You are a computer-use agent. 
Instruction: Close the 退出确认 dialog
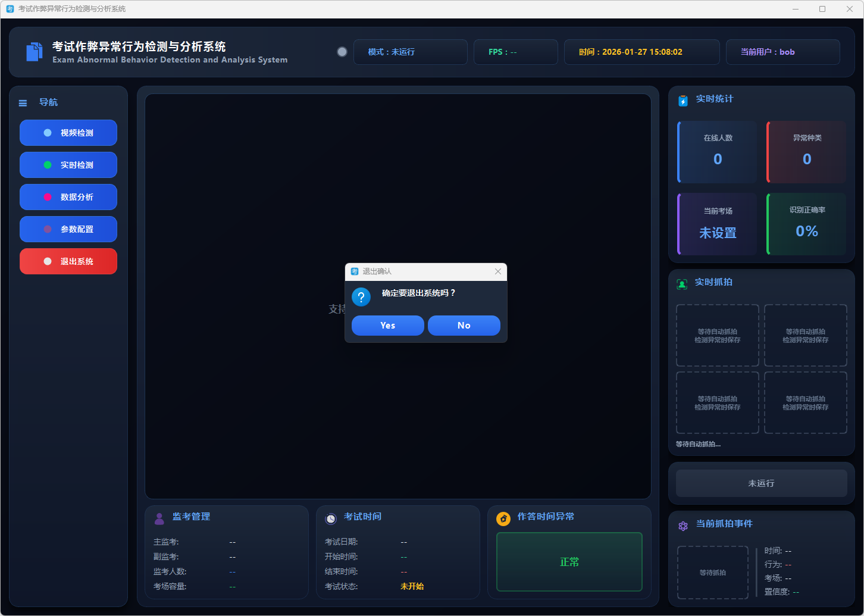tap(498, 271)
